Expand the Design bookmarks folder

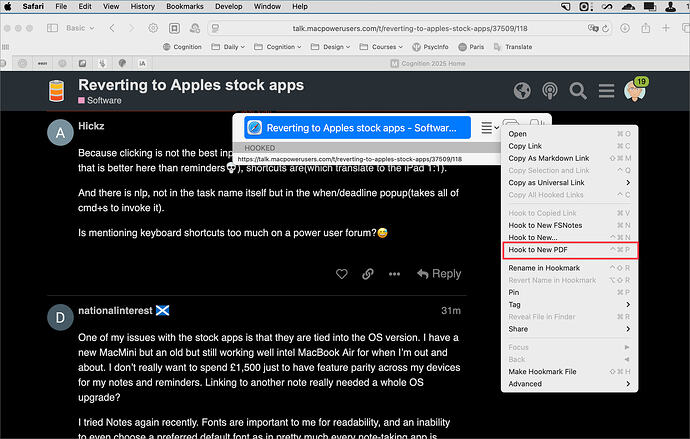(x=330, y=47)
